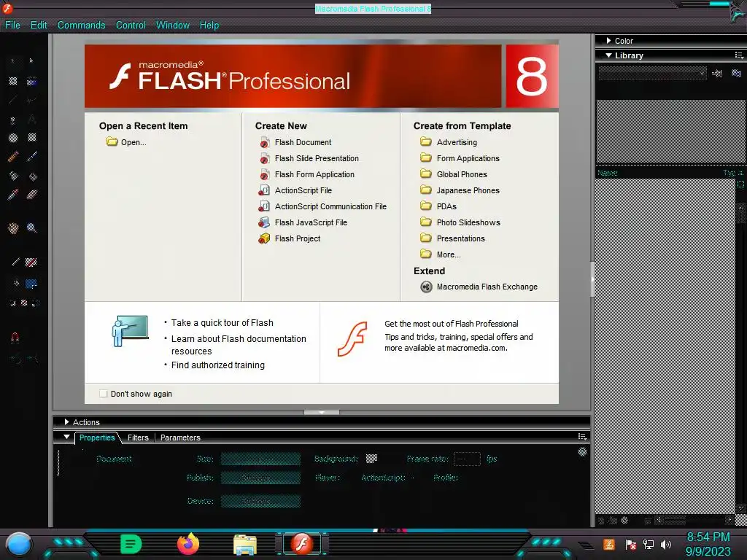
Task: Select the Paint Bucket tool
Action: [32, 176]
